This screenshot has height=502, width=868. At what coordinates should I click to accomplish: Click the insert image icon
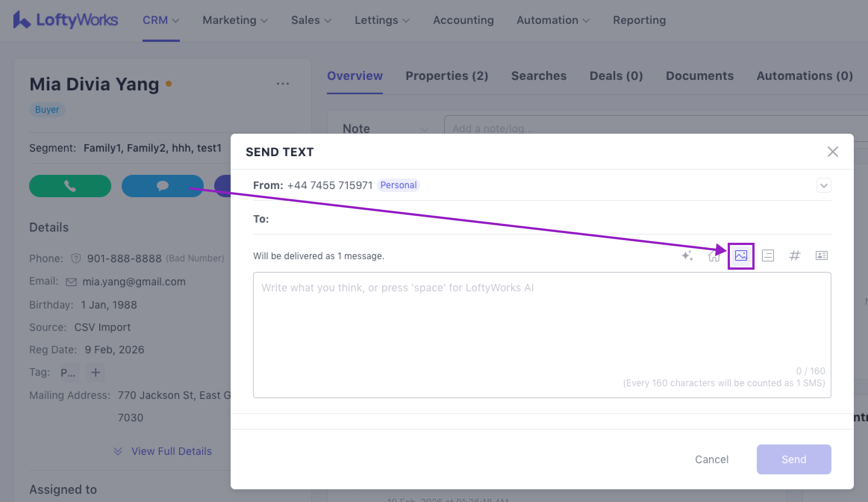coord(741,256)
